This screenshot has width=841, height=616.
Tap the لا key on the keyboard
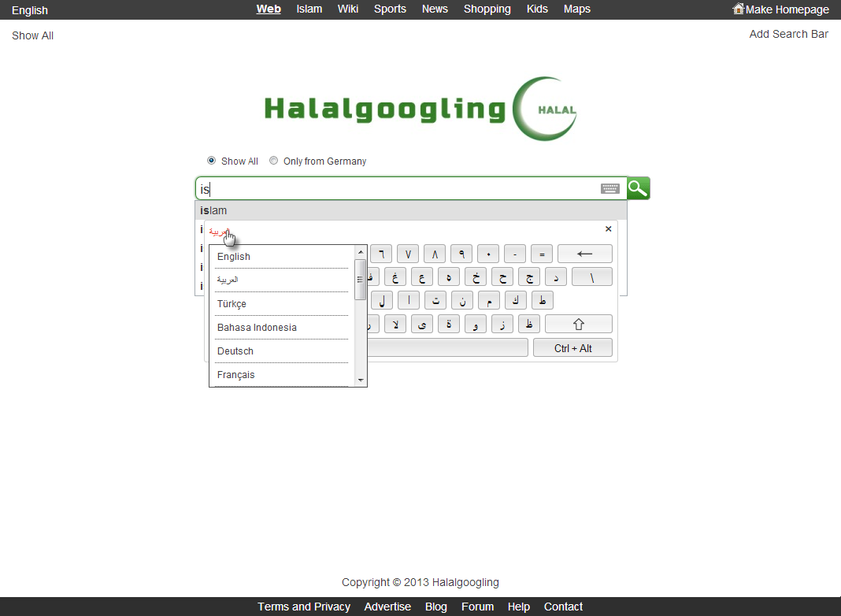click(x=395, y=324)
